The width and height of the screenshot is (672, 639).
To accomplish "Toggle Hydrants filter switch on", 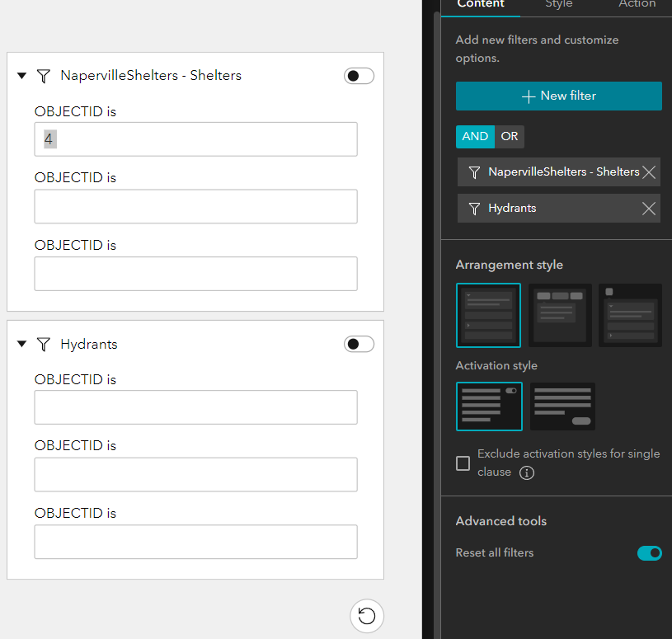I will 359,344.
